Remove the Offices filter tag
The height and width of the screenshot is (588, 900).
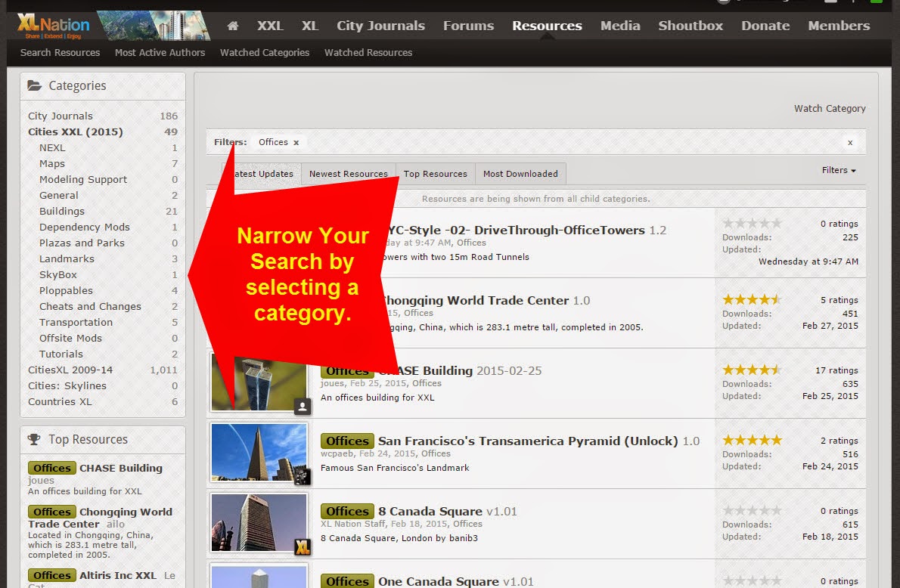coord(295,142)
